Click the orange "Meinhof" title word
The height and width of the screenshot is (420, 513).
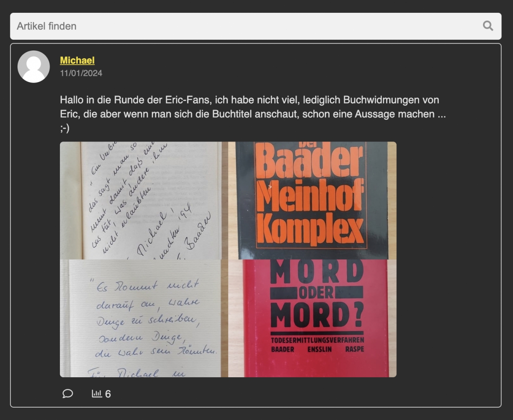click(x=312, y=198)
